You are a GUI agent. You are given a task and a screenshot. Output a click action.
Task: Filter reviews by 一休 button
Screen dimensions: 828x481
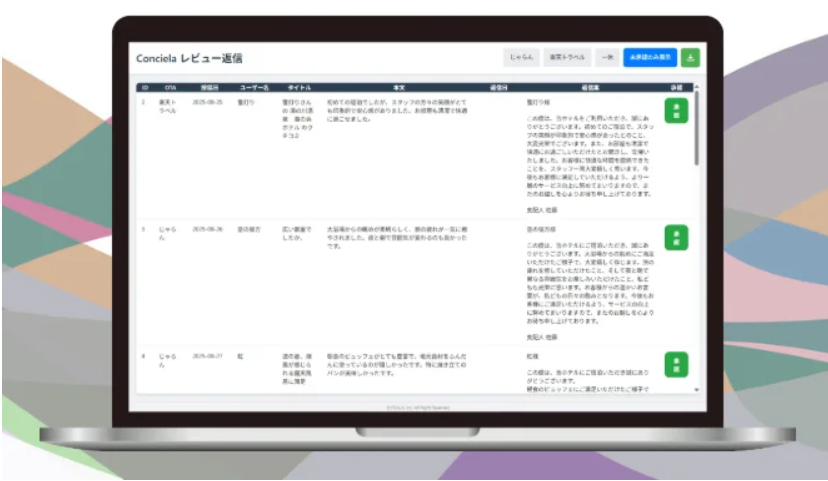click(608, 58)
